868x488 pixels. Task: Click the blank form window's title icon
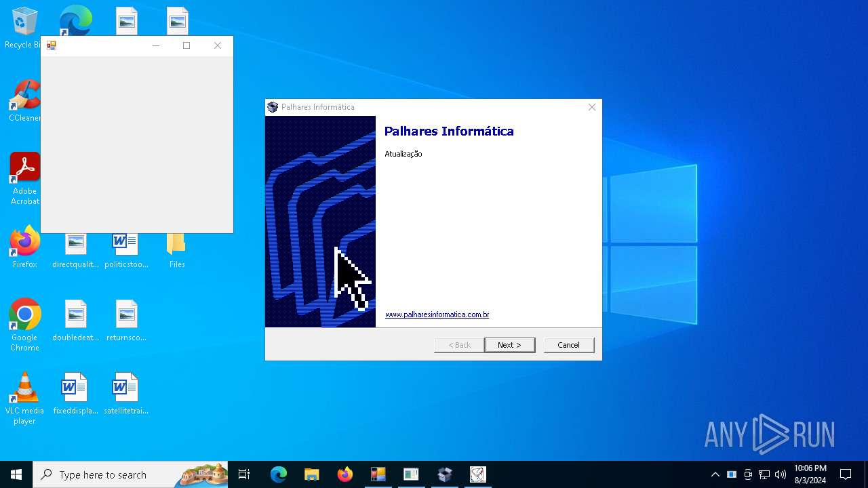[52, 45]
